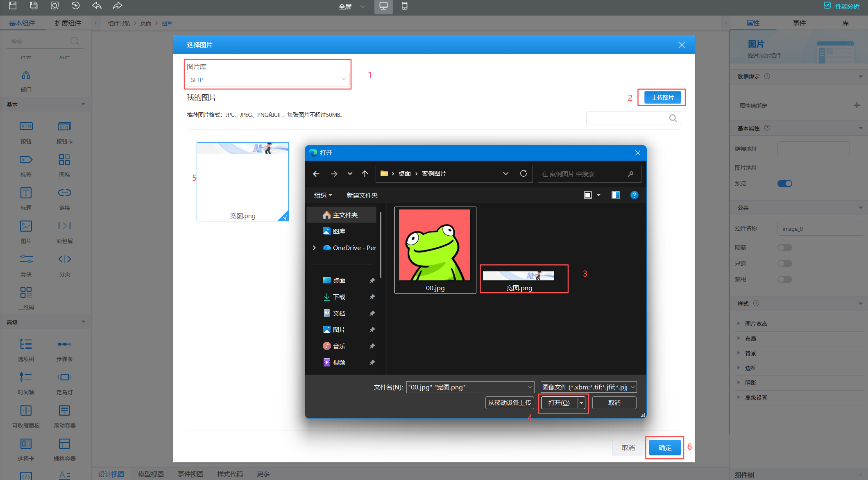Select the 00.jpg frog thumbnail
The height and width of the screenshot is (480, 868).
coord(435,245)
